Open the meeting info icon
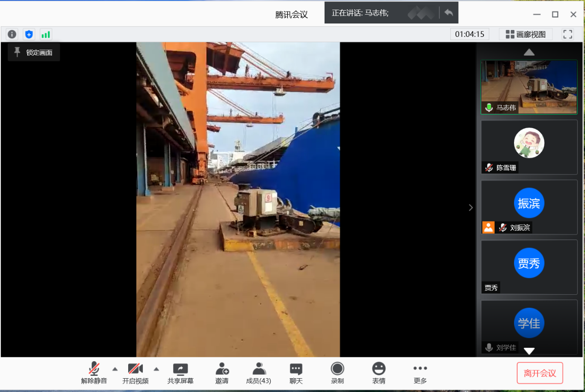Image resolution: width=585 pixels, height=392 pixels. pyautogui.click(x=12, y=34)
